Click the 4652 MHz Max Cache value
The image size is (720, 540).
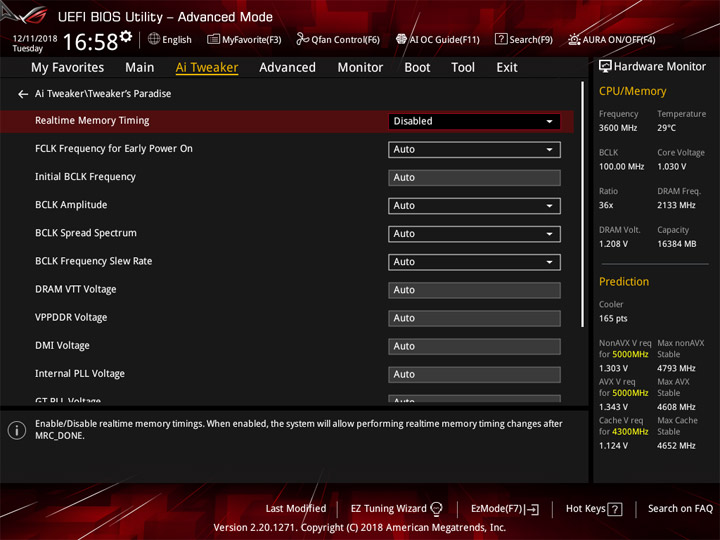pyautogui.click(x=676, y=445)
